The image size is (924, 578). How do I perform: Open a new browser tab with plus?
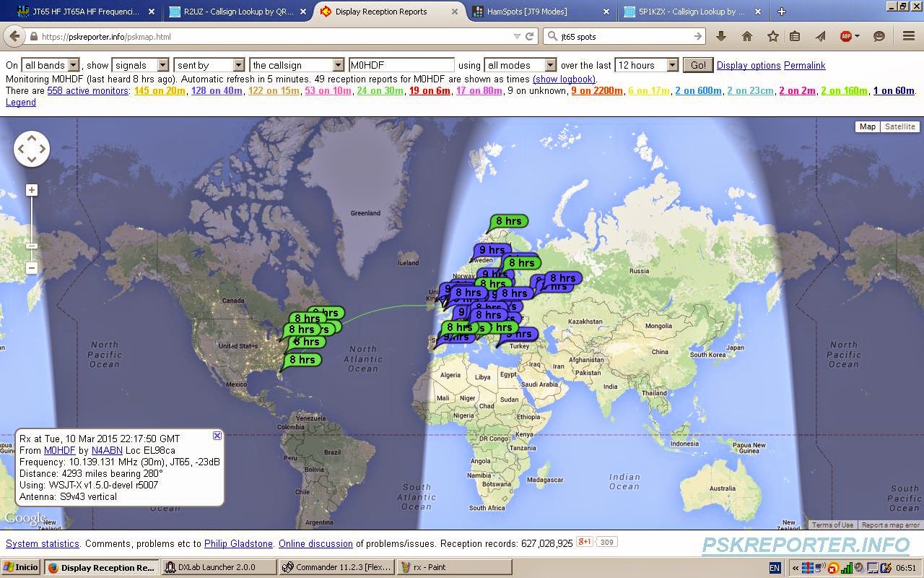point(781,12)
